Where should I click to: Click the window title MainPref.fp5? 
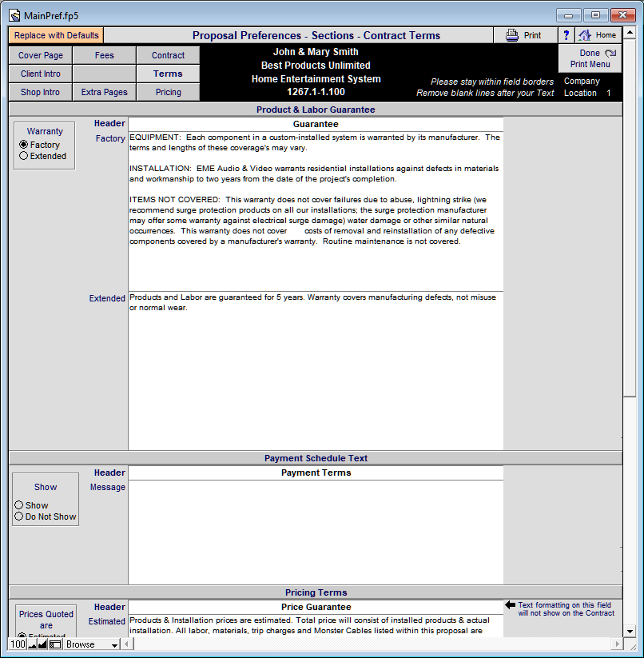click(51, 15)
